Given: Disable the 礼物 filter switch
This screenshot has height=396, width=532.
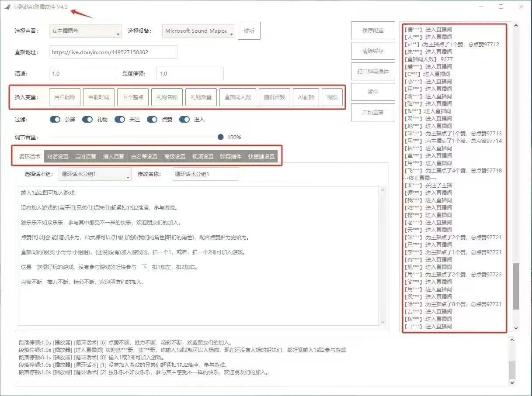Looking at the screenshot, I should pos(87,120).
